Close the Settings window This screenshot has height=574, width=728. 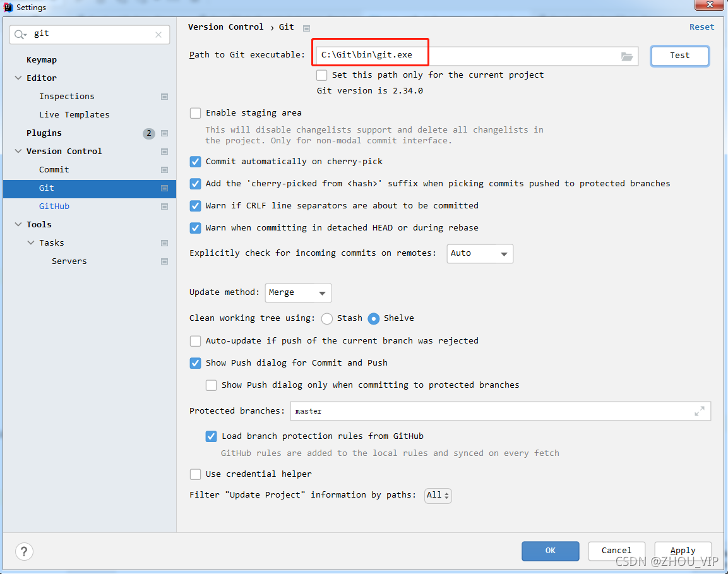pos(710,4)
